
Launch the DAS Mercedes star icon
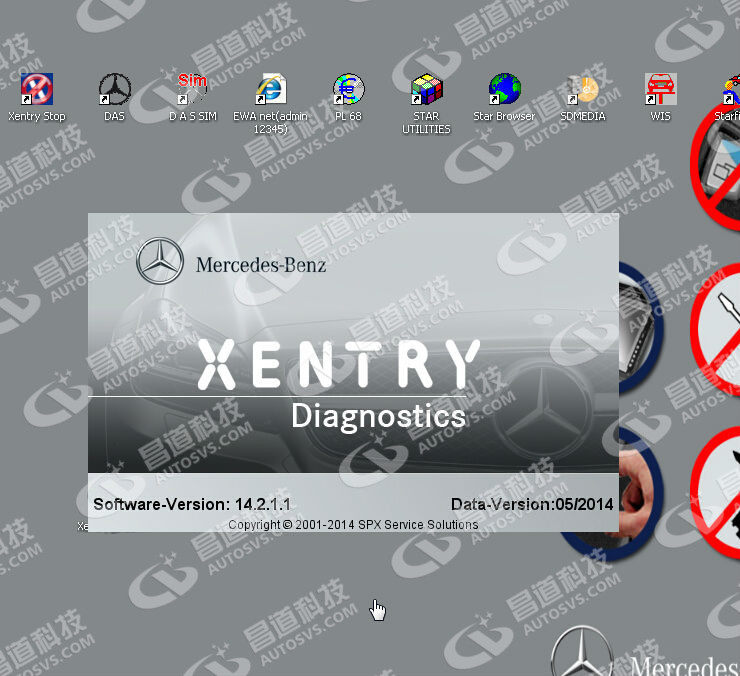pos(115,89)
